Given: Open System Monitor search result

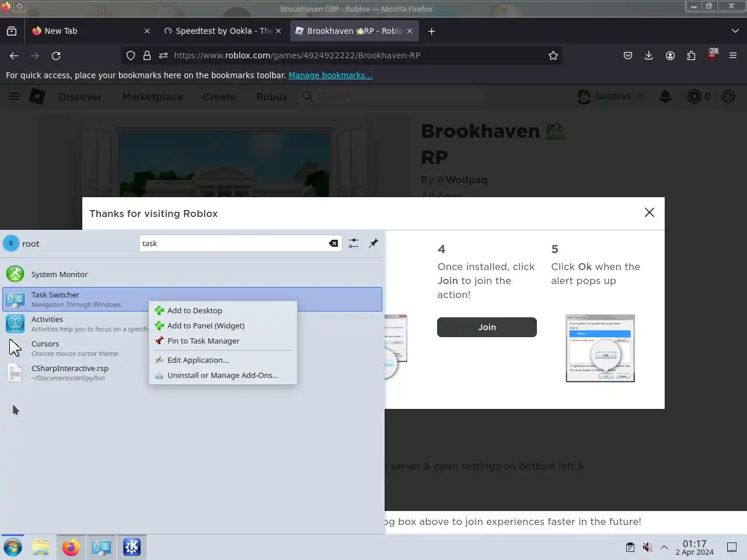Looking at the screenshot, I should point(192,274).
